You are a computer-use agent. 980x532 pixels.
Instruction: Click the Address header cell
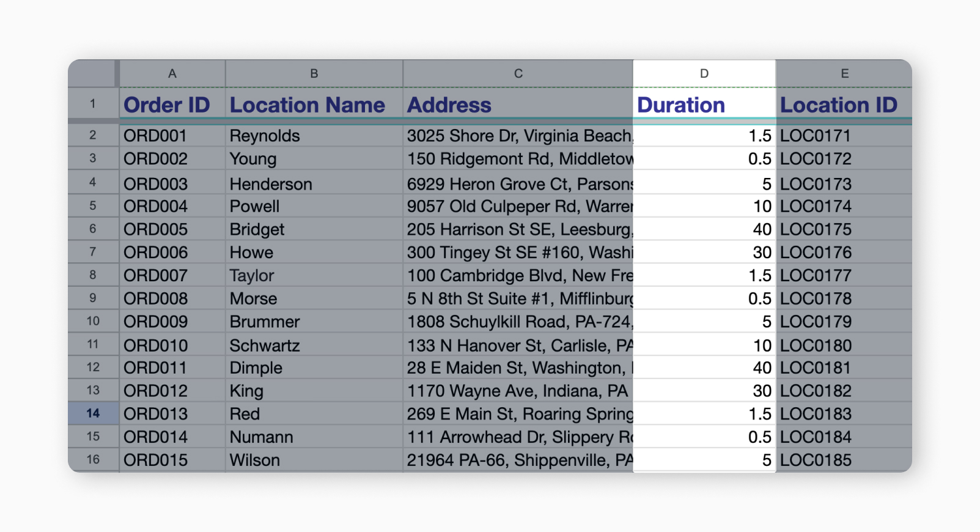click(518, 105)
